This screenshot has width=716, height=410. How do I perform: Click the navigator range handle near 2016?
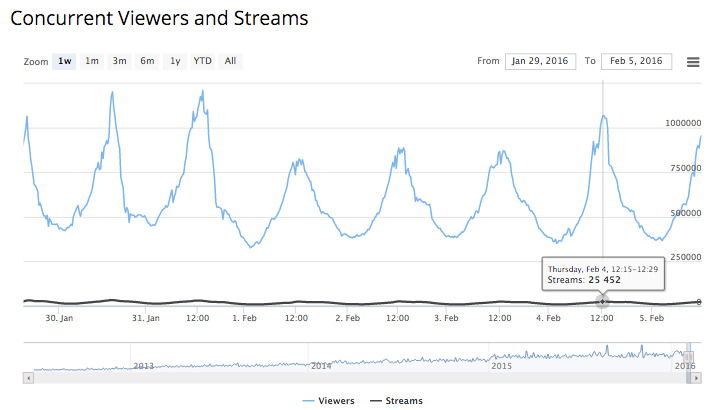point(688,357)
